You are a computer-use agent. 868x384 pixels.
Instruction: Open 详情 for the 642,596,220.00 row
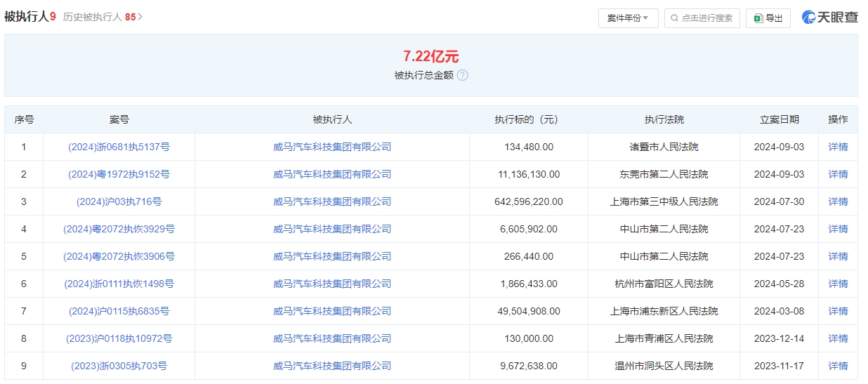pos(838,201)
